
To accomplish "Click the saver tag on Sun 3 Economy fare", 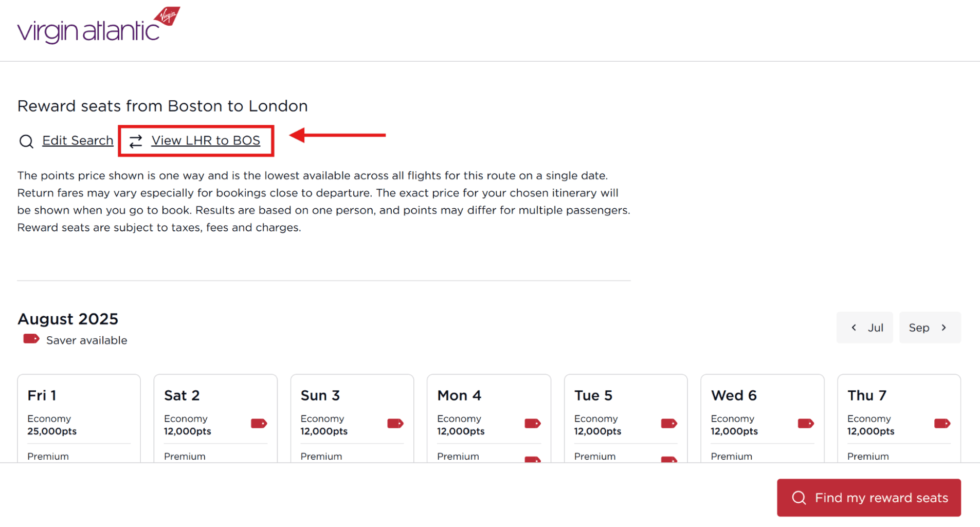I will (396, 423).
